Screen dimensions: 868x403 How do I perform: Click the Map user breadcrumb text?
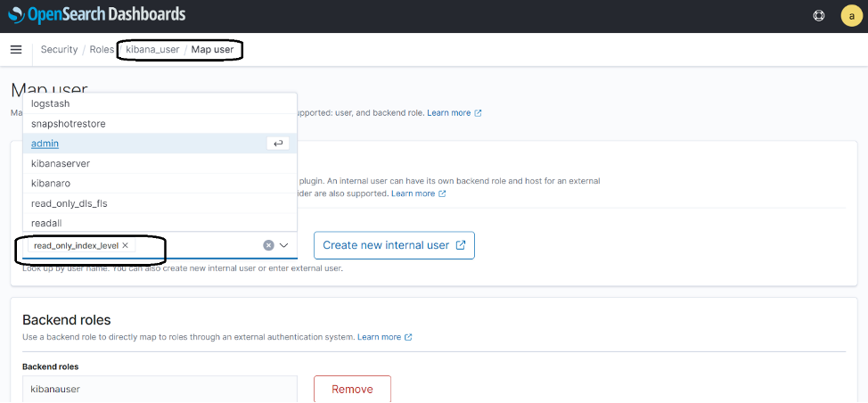click(213, 49)
